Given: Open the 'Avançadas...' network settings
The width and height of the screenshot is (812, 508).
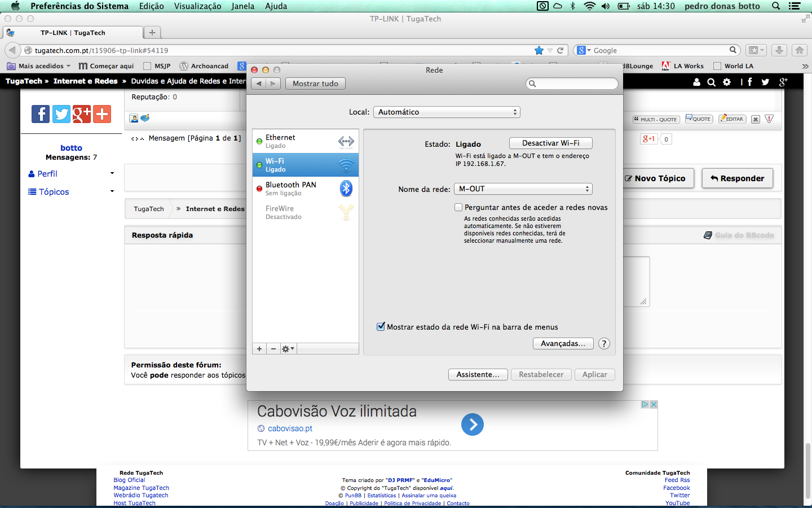Looking at the screenshot, I should (x=563, y=343).
